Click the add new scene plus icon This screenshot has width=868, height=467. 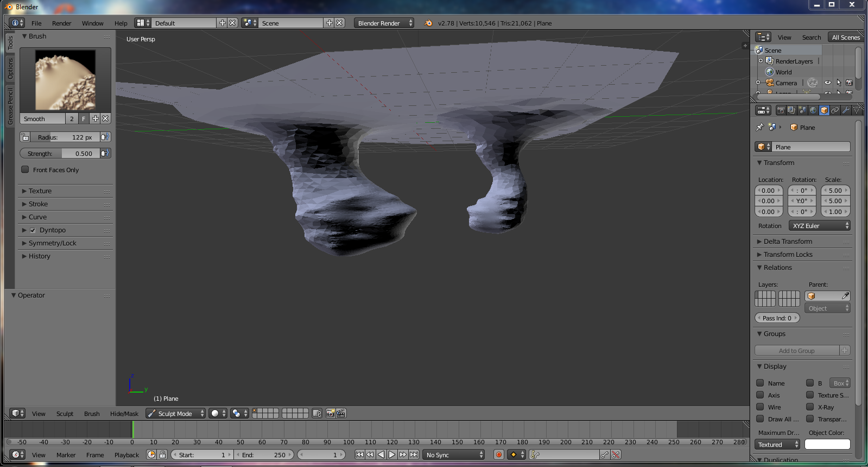(x=329, y=23)
